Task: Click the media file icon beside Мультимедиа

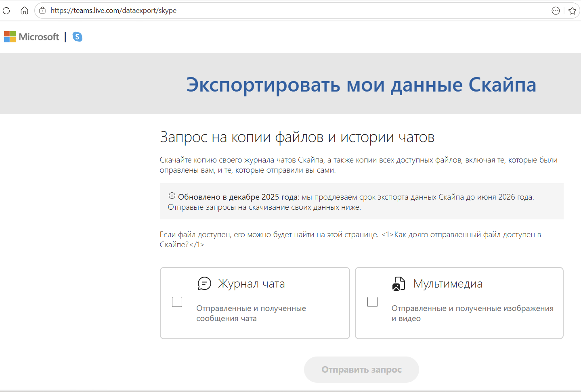Action: pos(399,284)
